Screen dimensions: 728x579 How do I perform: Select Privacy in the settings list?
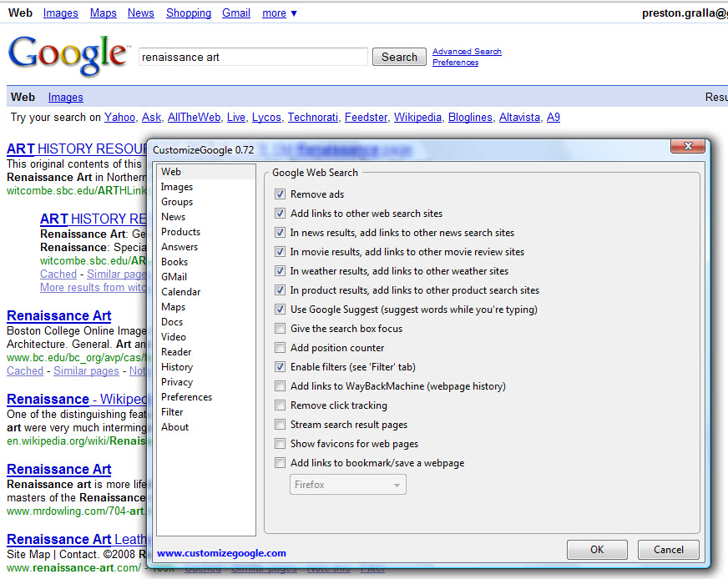click(x=177, y=382)
